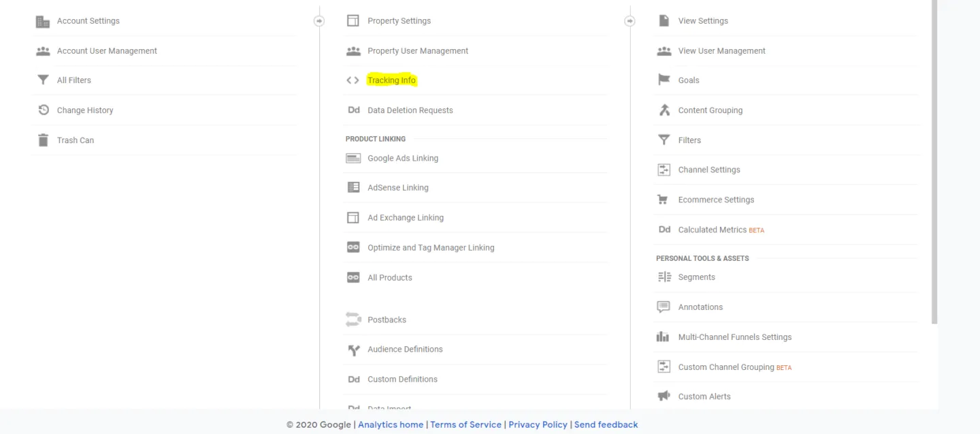Viewport: 980px width, 434px height.
Task: Open the Analytics home link
Action: tap(390, 424)
